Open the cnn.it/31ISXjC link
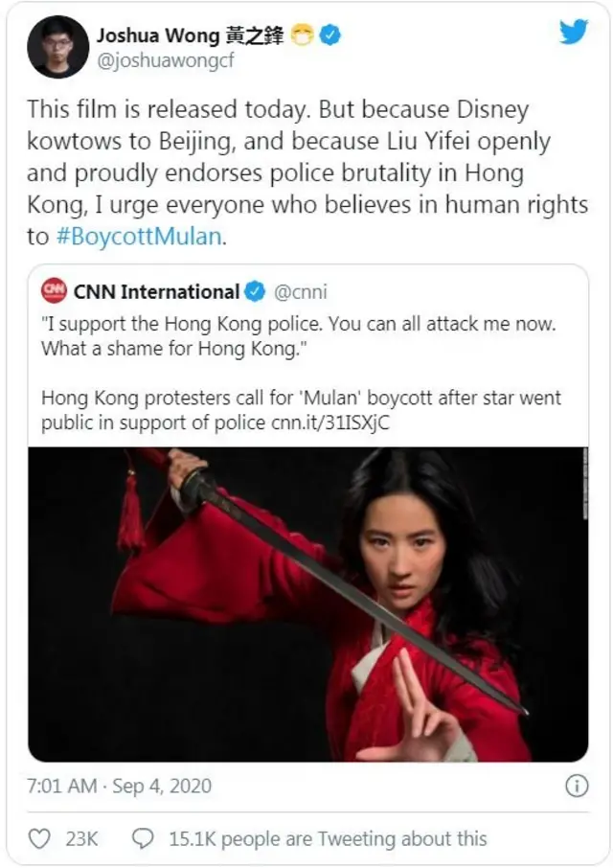 [330, 423]
